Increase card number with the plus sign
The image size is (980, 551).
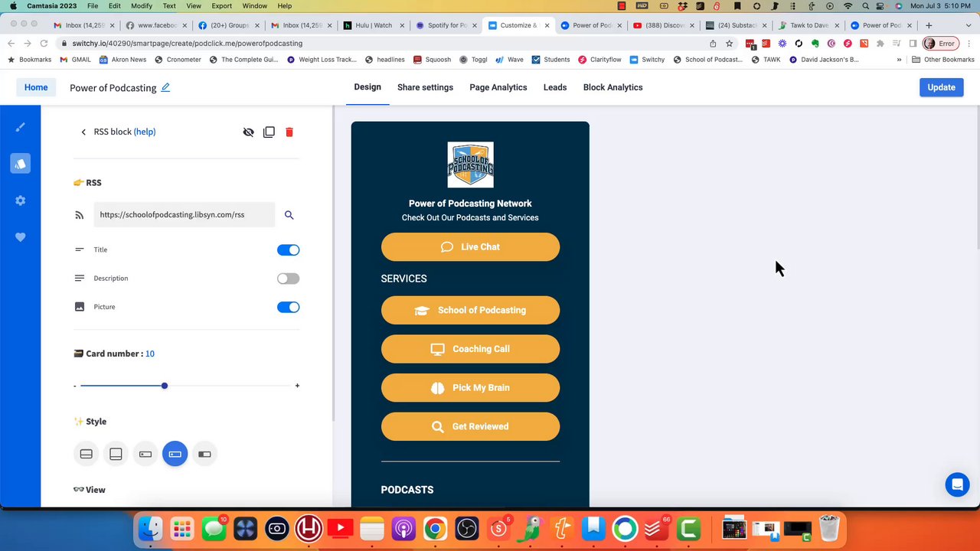coord(297,386)
